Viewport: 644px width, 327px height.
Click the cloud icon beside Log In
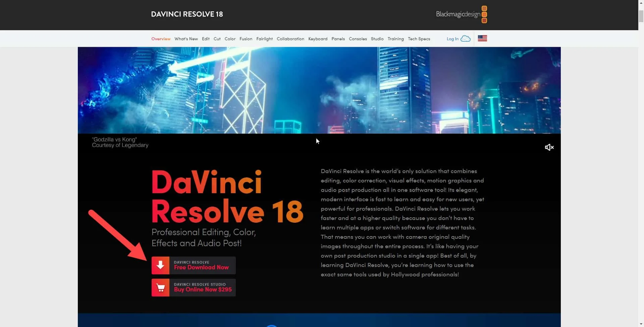[x=466, y=39]
